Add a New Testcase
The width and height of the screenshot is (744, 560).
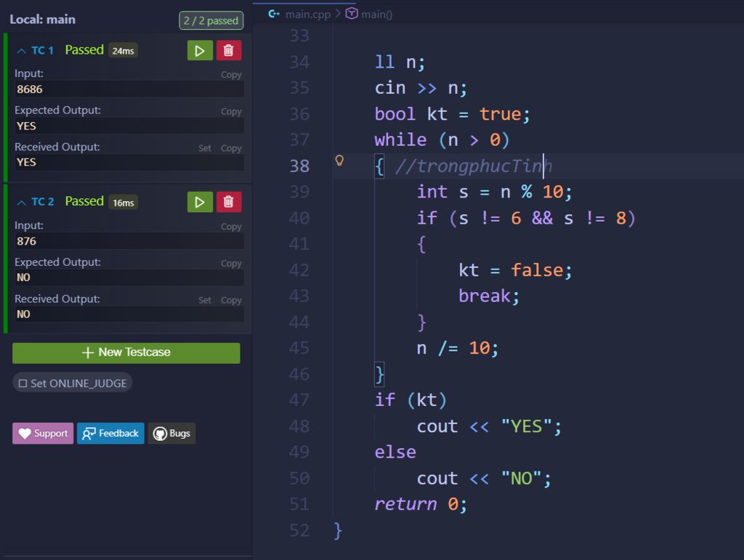click(x=126, y=353)
